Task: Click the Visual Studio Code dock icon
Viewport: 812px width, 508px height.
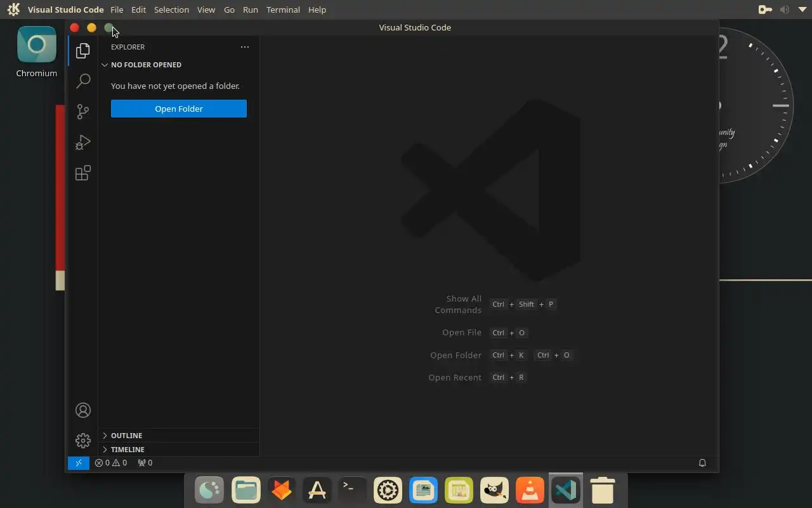Action: (566, 490)
